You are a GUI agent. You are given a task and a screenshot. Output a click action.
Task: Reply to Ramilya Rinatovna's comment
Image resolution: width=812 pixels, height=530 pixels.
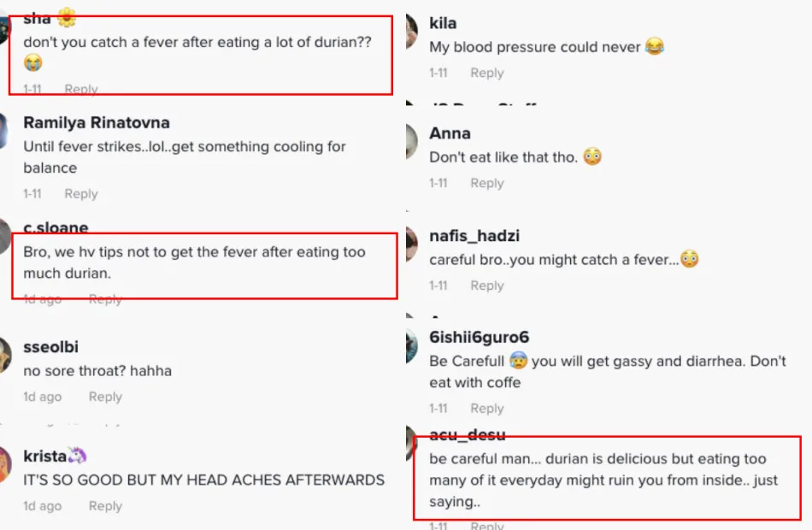click(80, 194)
